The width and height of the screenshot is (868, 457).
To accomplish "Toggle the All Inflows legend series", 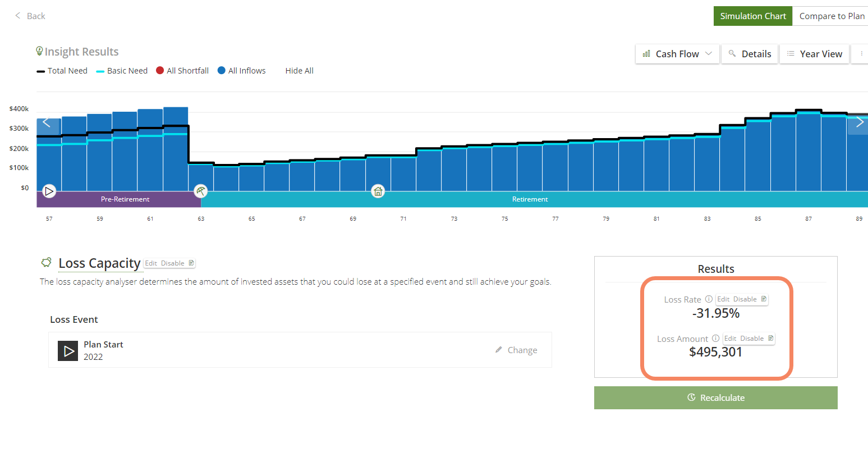I will [242, 71].
